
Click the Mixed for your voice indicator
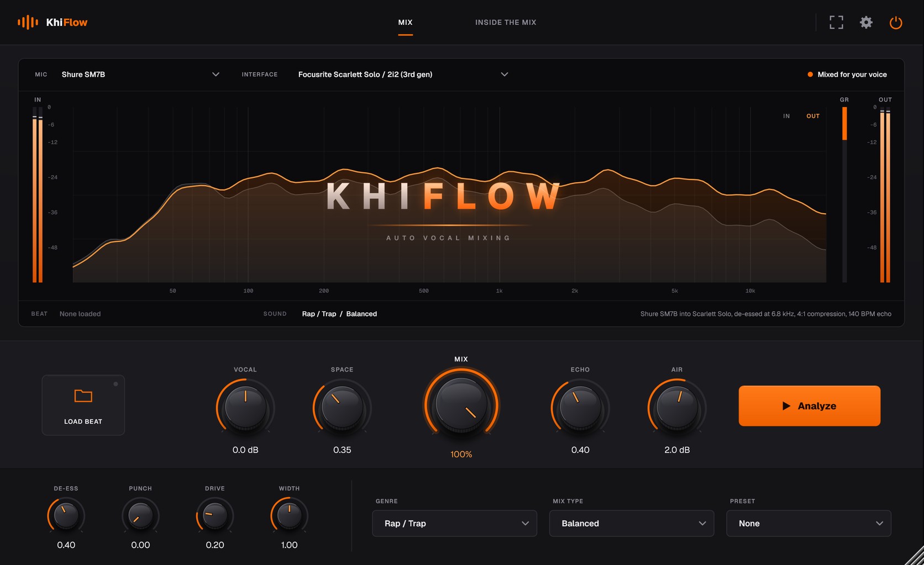pos(847,75)
